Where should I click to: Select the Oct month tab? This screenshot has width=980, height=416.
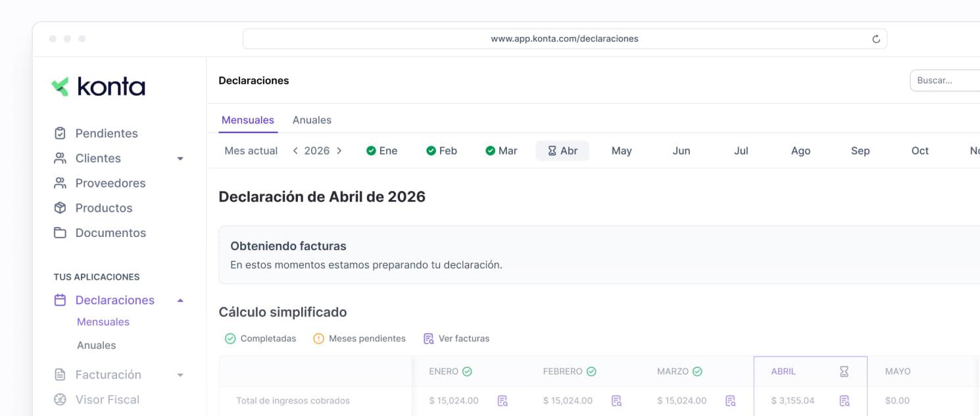(920, 151)
